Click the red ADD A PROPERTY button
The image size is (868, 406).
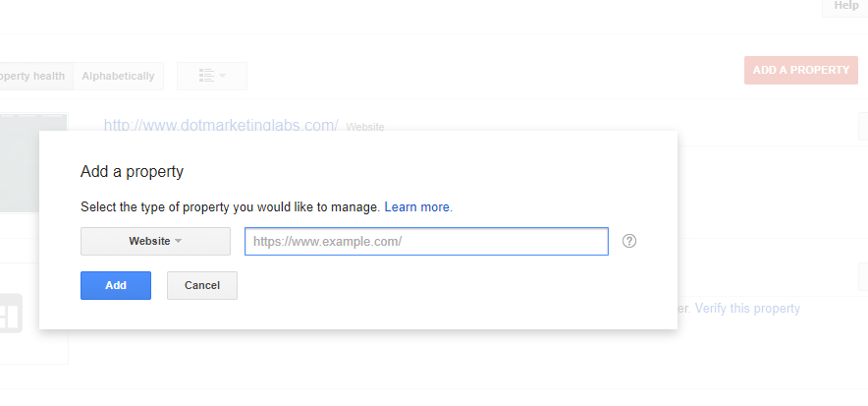(800, 70)
